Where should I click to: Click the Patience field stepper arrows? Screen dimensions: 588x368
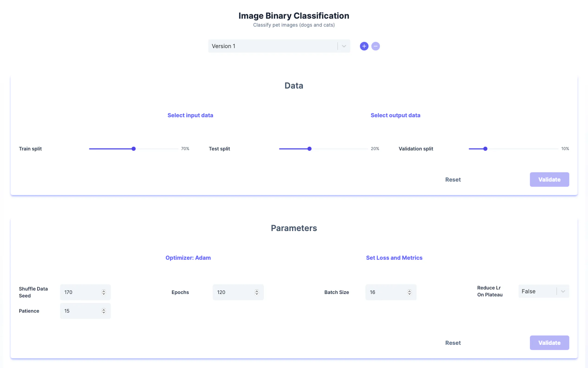pos(103,311)
